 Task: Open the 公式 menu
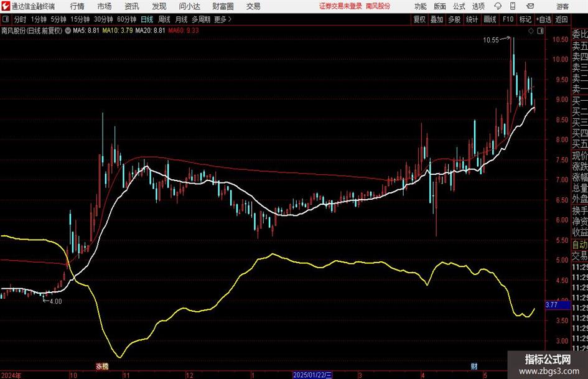tap(459, 6)
